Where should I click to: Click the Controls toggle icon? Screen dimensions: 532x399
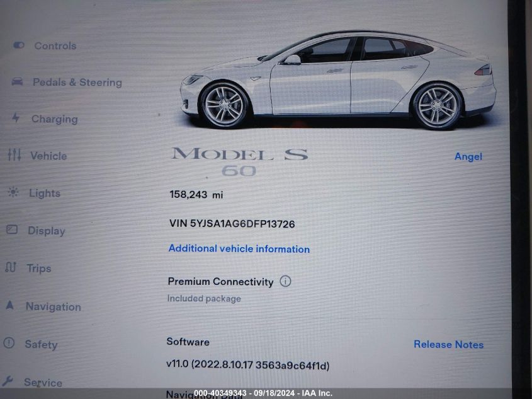19,45
